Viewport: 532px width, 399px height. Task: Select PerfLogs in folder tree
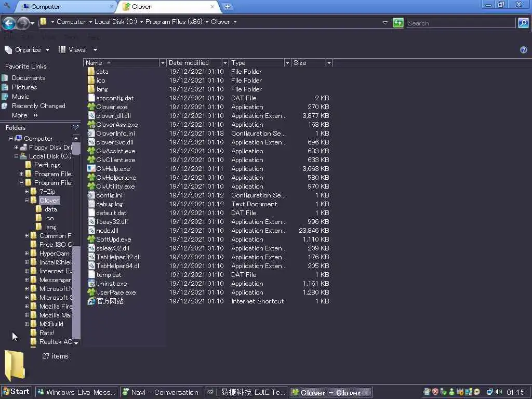click(47, 165)
